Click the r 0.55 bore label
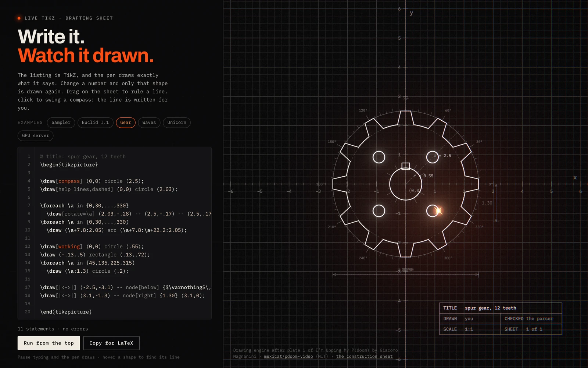The width and height of the screenshot is (588, 368). click(423, 176)
